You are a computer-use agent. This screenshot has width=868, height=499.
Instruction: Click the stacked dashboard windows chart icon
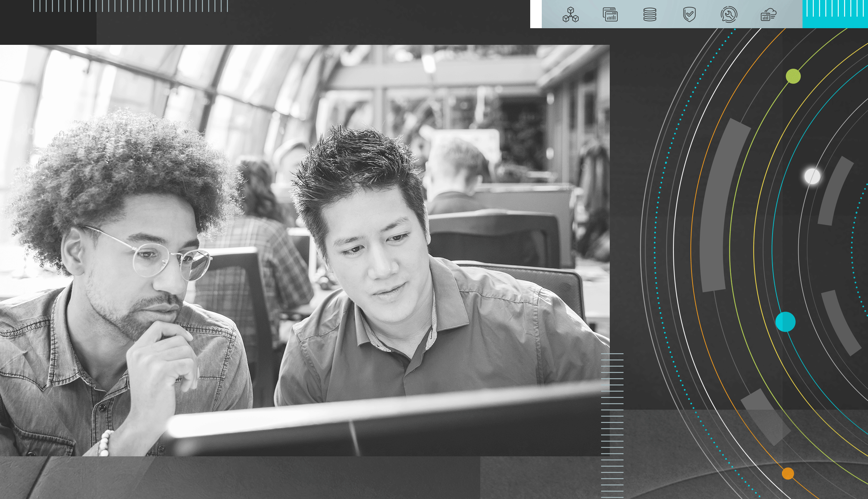[610, 15]
